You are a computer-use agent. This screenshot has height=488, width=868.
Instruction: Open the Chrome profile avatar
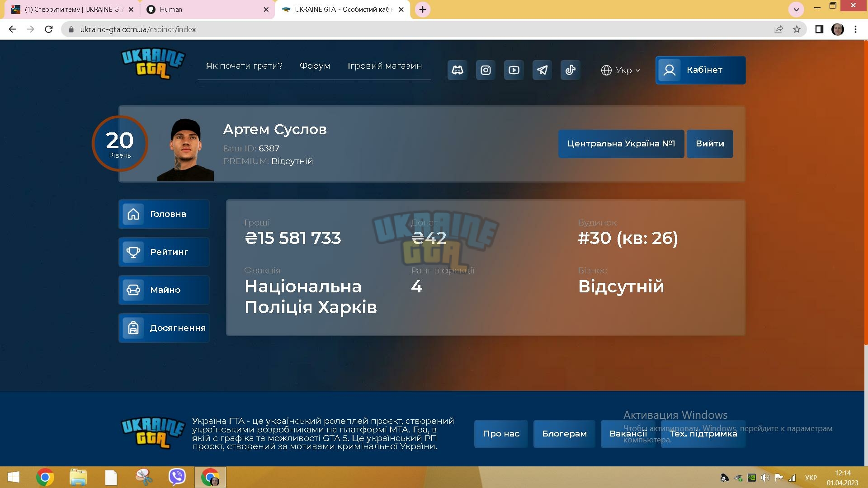837,29
